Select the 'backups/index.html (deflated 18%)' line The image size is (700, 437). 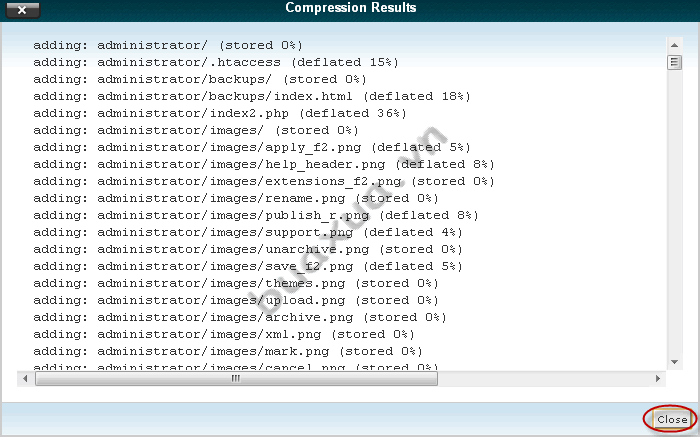tap(252, 96)
